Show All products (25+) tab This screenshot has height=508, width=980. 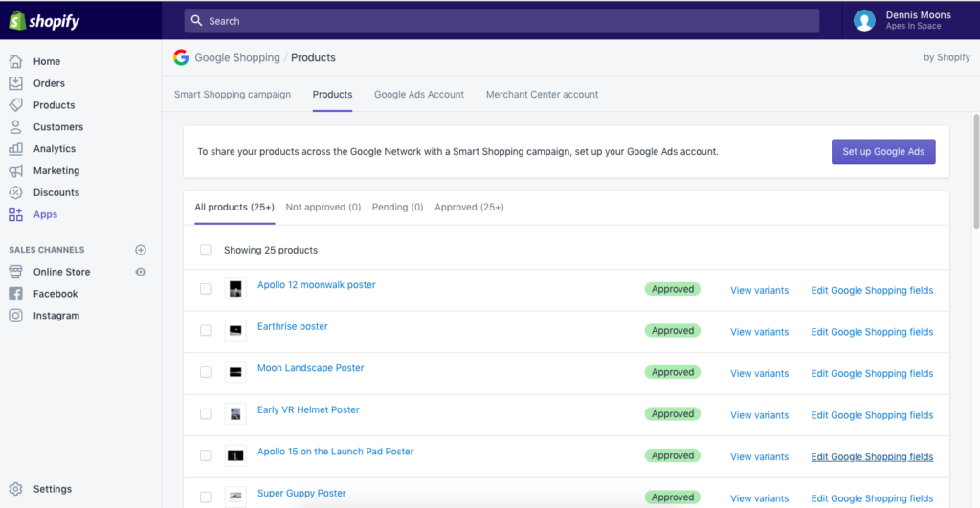[x=234, y=207]
